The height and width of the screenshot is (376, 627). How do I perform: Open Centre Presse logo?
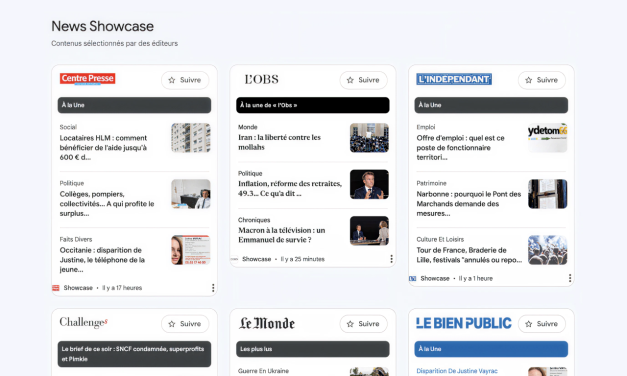click(88, 79)
